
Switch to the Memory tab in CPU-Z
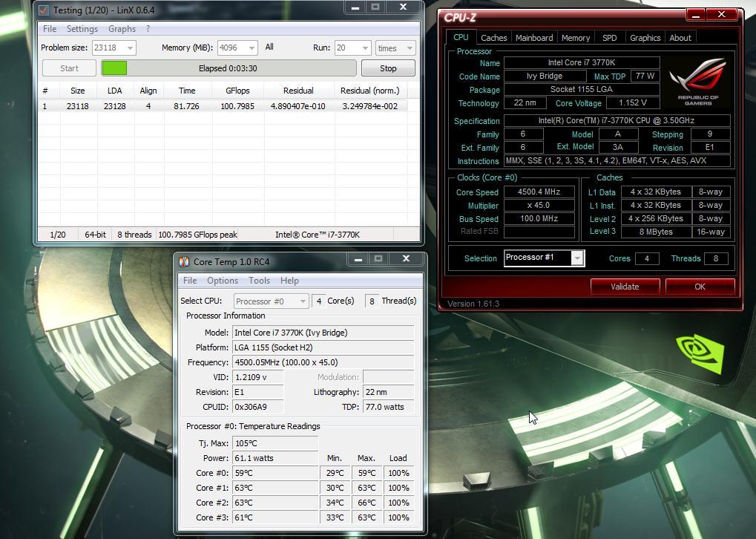(576, 38)
